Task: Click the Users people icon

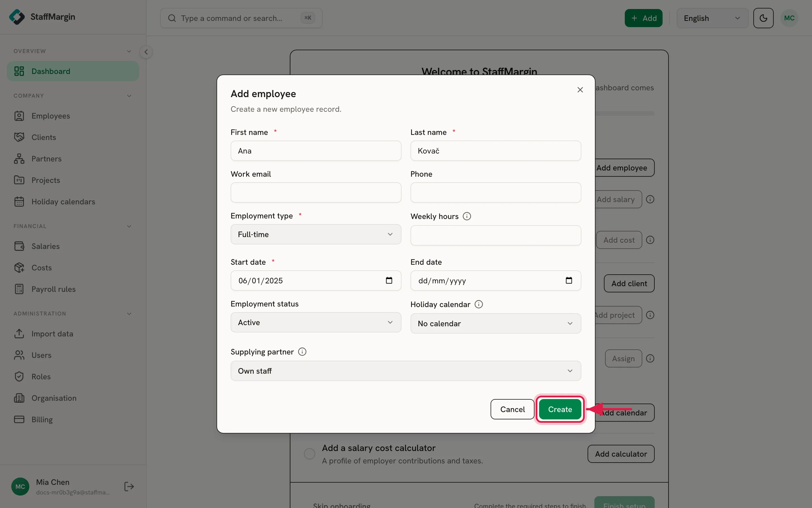Action: [19, 355]
